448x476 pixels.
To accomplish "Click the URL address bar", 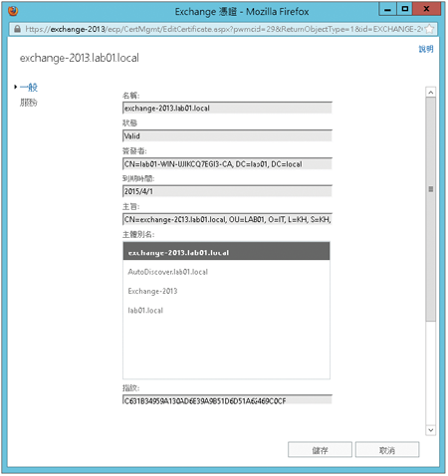I will coord(222,29).
